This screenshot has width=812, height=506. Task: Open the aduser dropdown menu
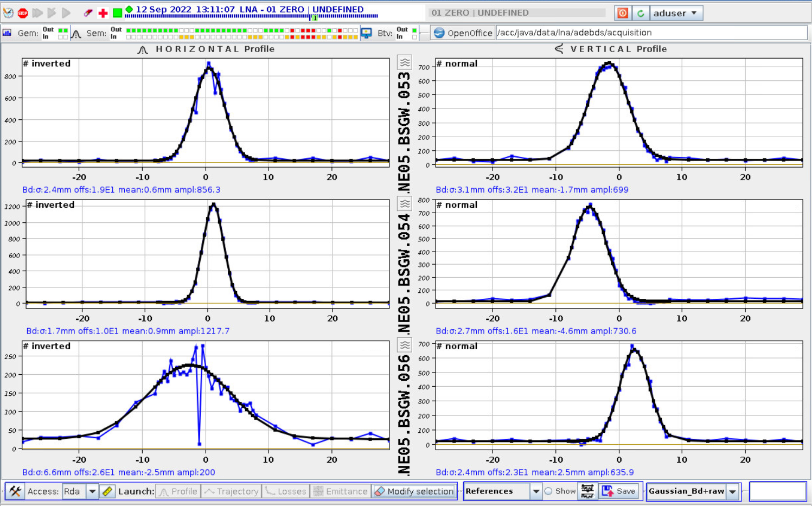[675, 13]
